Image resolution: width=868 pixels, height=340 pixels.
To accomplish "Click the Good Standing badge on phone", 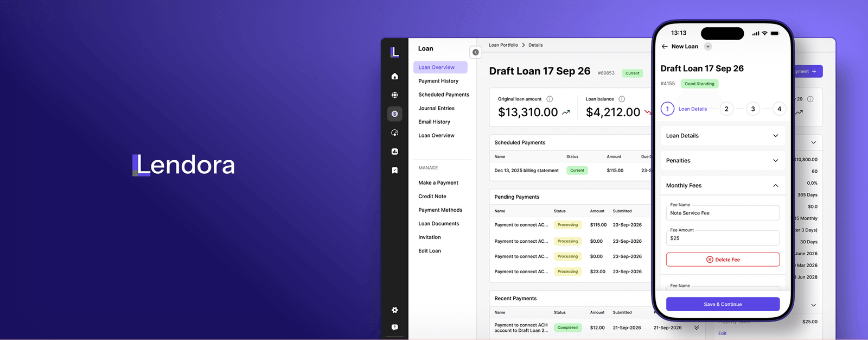I will [699, 84].
